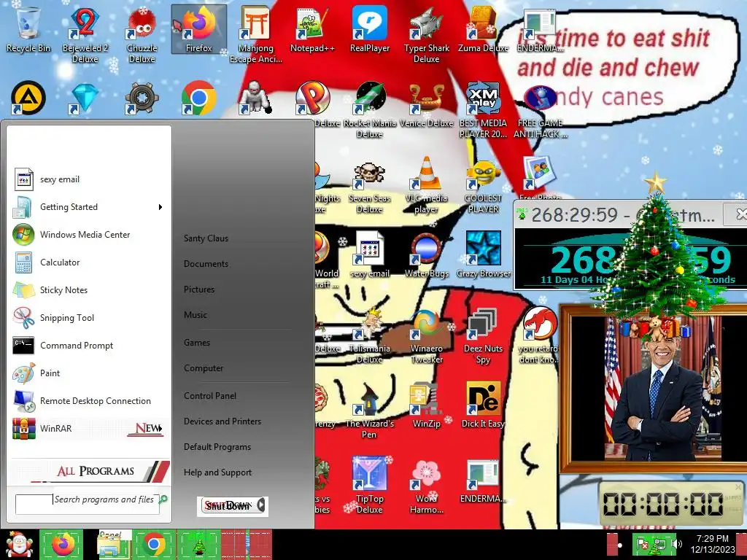Switch to Firefox on the taskbar
Image resolution: width=747 pixels, height=560 pixels.
tap(62, 545)
